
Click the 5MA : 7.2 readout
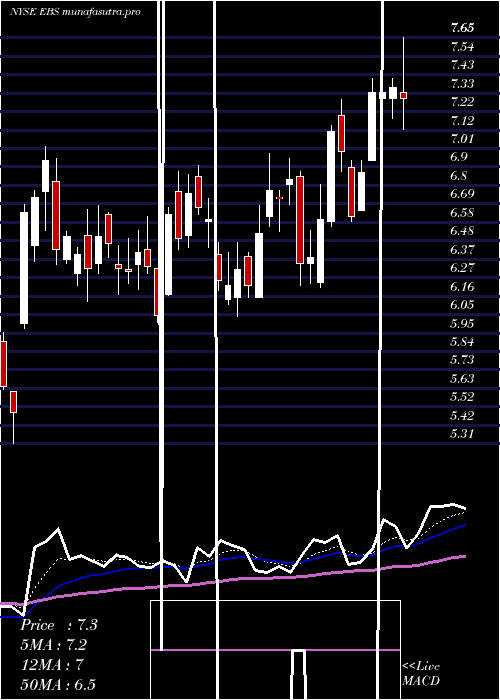click(x=54, y=645)
